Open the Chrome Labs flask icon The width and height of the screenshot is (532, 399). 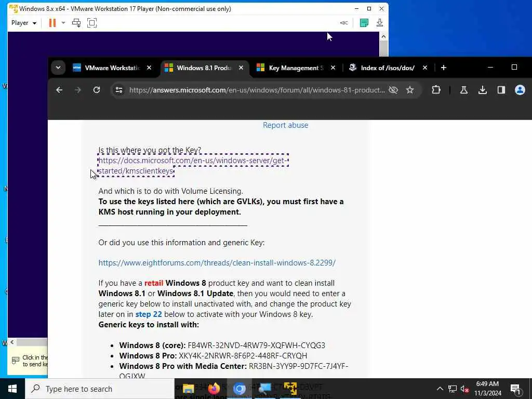click(464, 90)
